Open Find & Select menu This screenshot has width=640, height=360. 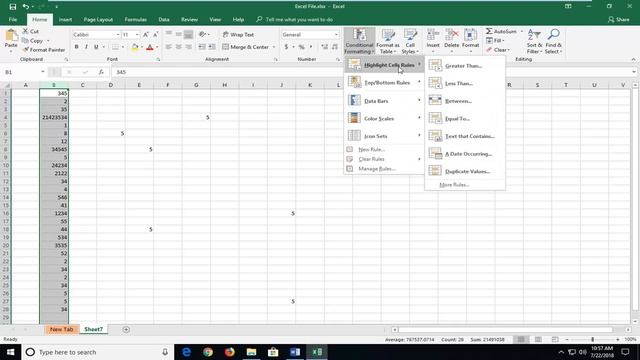pyautogui.click(x=553, y=41)
